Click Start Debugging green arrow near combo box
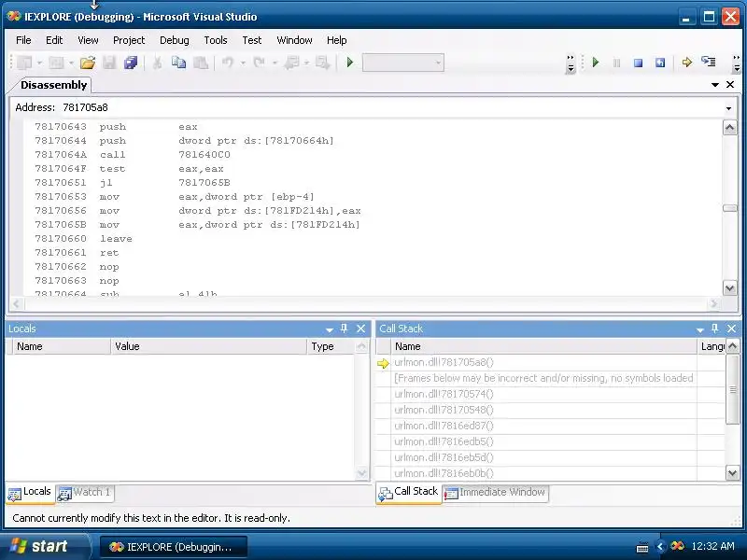The width and height of the screenshot is (747, 560). coord(350,63)
